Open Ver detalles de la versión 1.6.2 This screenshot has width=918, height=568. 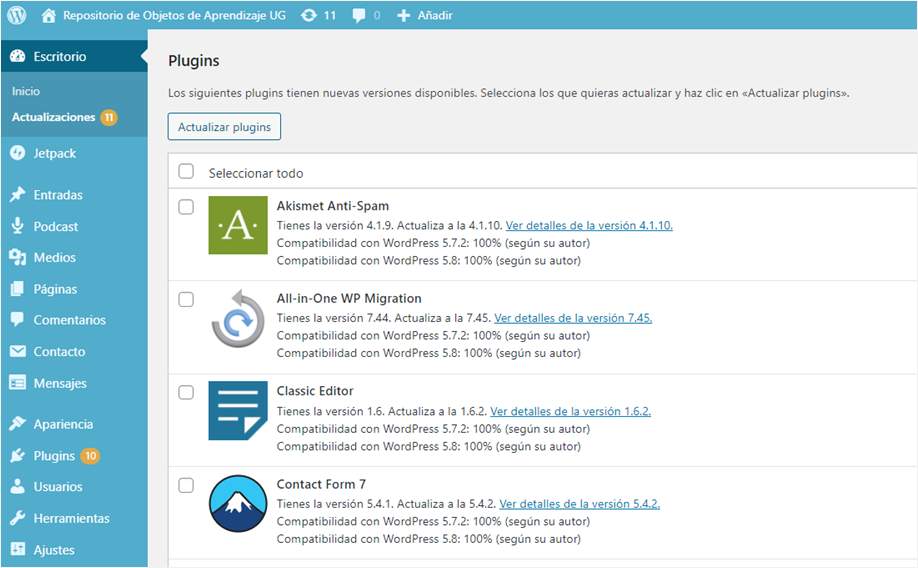pyautogui.click(x=570, y=411)
